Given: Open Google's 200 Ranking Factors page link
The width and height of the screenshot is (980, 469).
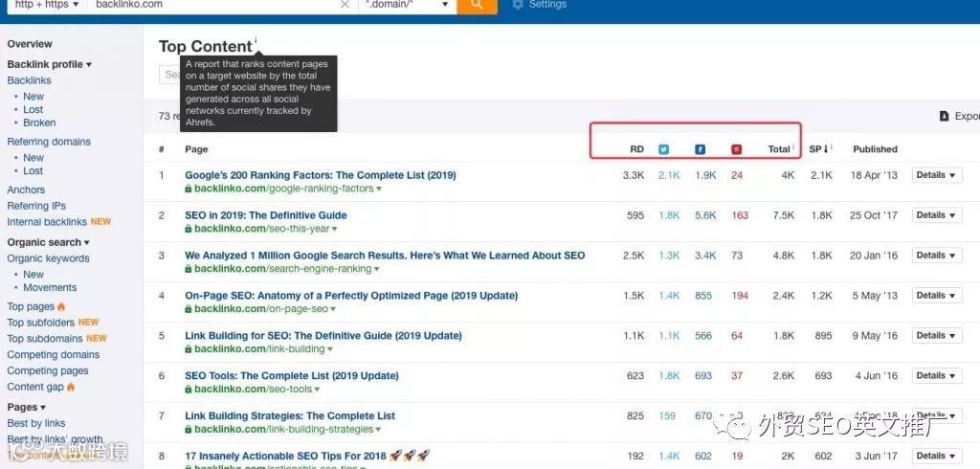Looking at the screenshot, I should click(x=321, y=175).
